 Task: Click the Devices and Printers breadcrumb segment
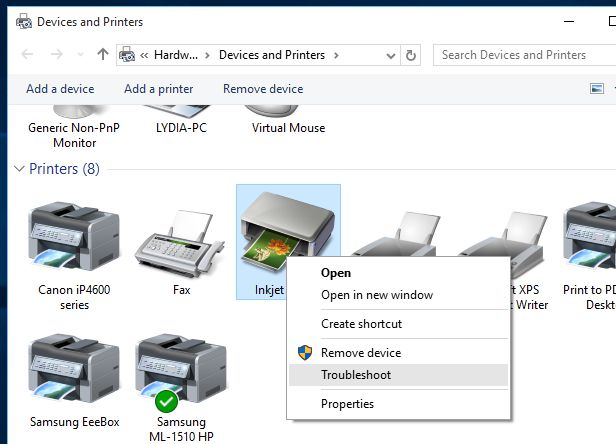pyautogui.click(x=272, y=55)
